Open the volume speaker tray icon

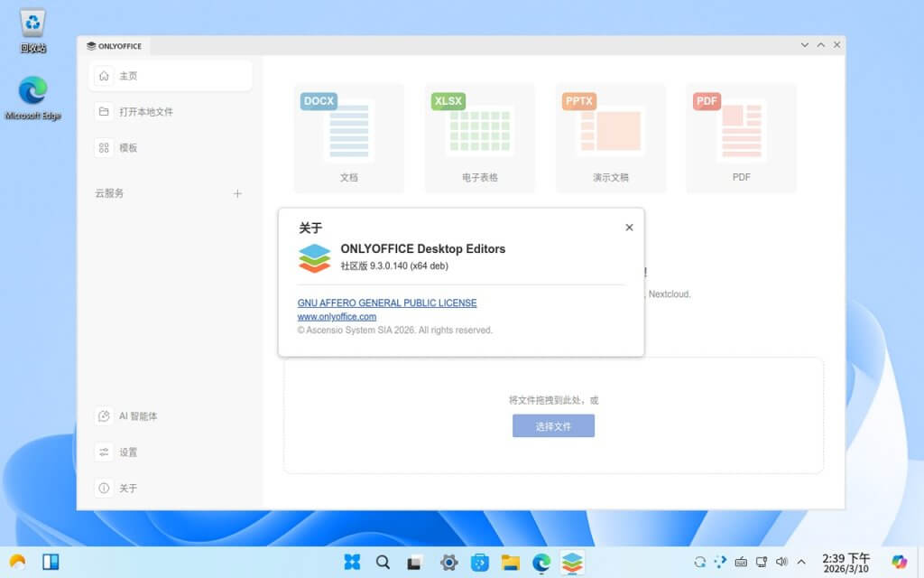click(x=782, y=562)
